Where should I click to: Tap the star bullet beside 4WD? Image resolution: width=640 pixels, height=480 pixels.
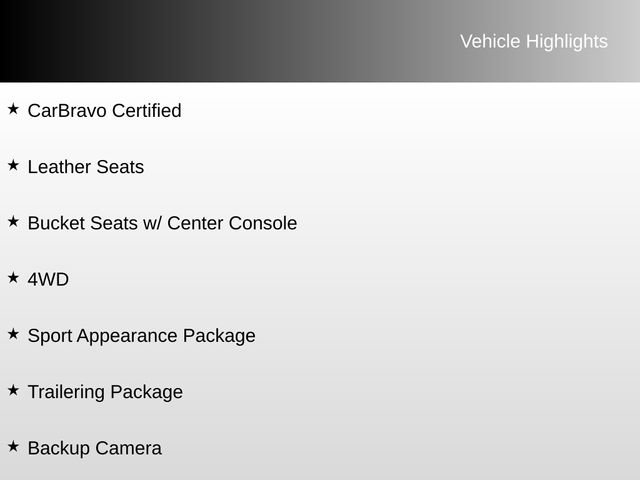tap(13, 277)
